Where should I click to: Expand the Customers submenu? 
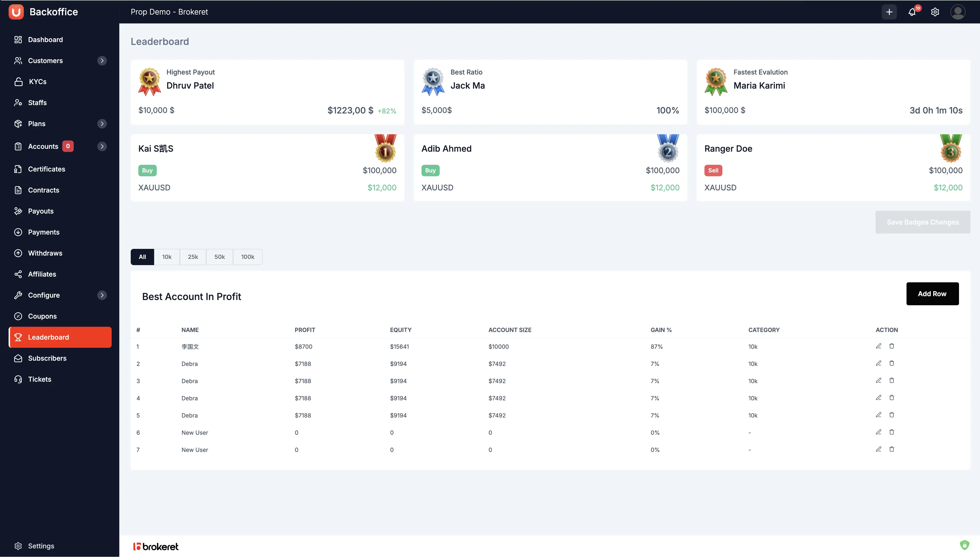[x=102, y=60]
